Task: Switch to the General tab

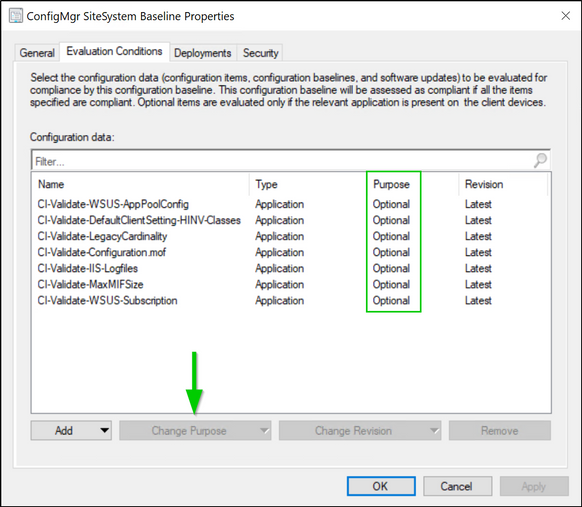Action: click(37, 53)
